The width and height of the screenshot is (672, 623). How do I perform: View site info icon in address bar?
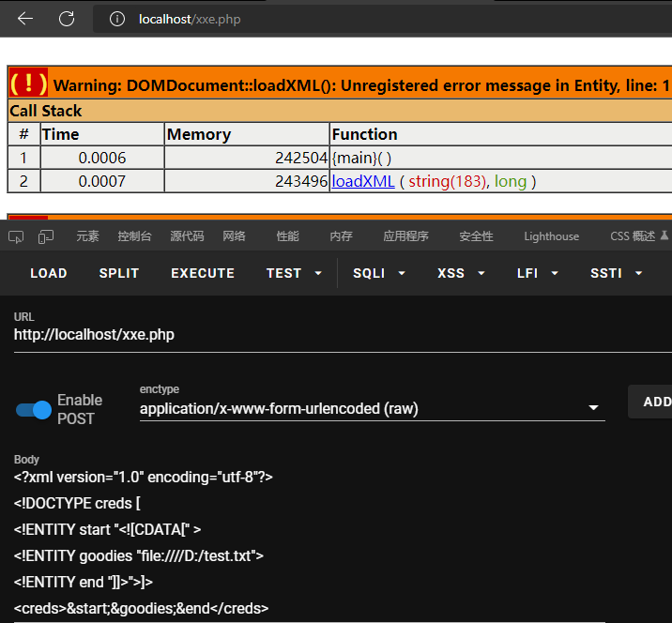tap(117, 19)
